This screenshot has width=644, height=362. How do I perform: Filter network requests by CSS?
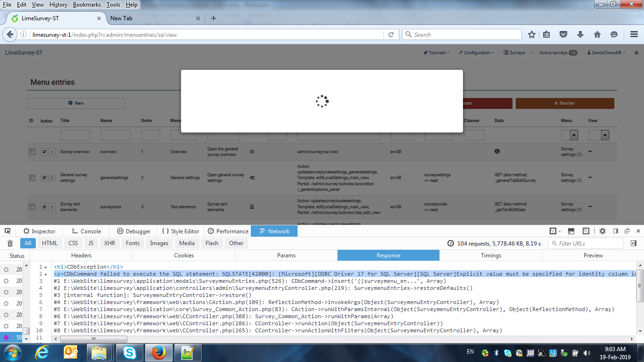click(x=73, y=243)
